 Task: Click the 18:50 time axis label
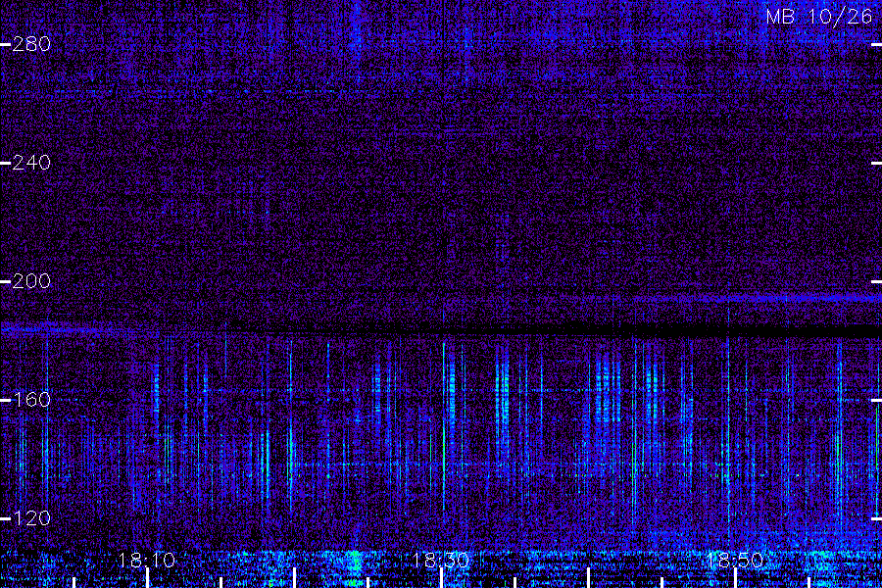click(x=735, y=560)
